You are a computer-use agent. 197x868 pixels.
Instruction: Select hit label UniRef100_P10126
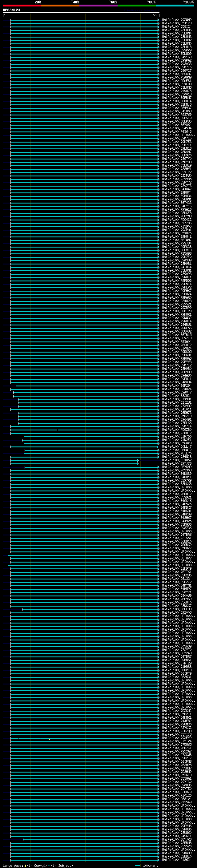177,796
